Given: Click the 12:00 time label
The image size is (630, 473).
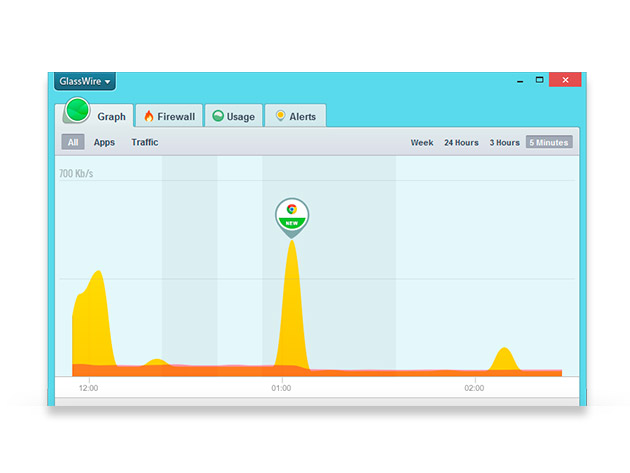Looking at the screenshot, I should tap(88, 388).
